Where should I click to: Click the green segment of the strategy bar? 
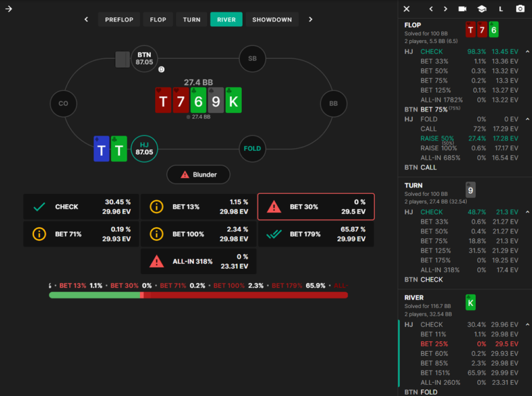94,295
